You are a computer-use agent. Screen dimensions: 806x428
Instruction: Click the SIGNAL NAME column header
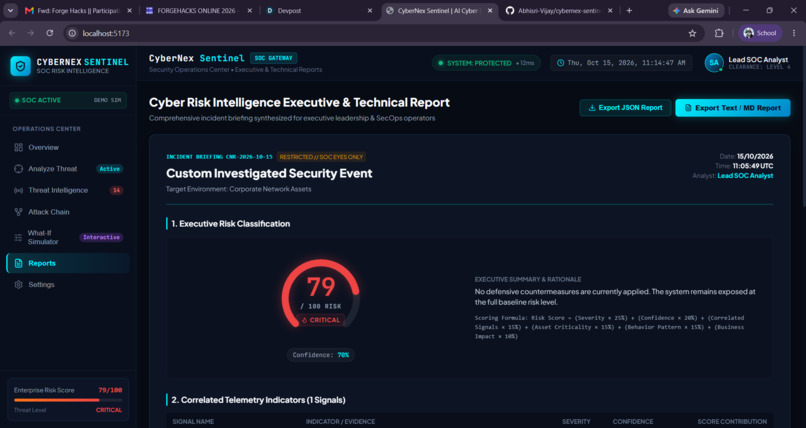pyautogui.click(x=193, y=421)
